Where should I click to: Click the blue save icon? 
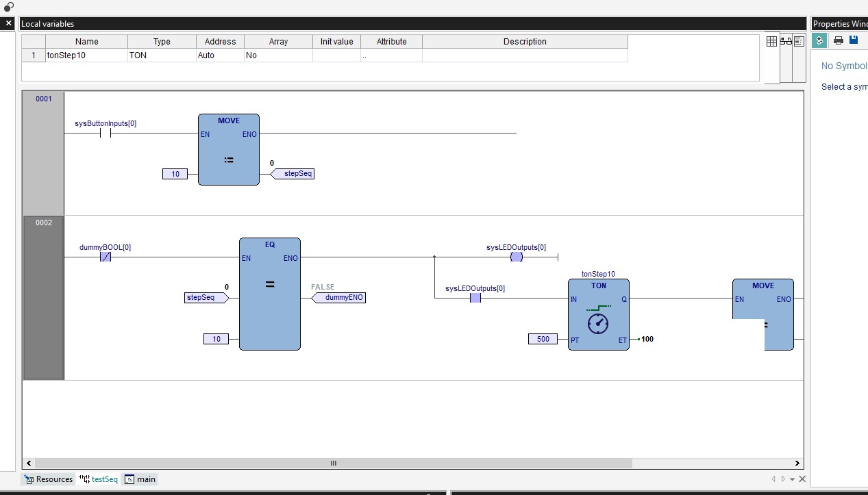(853, 40)
